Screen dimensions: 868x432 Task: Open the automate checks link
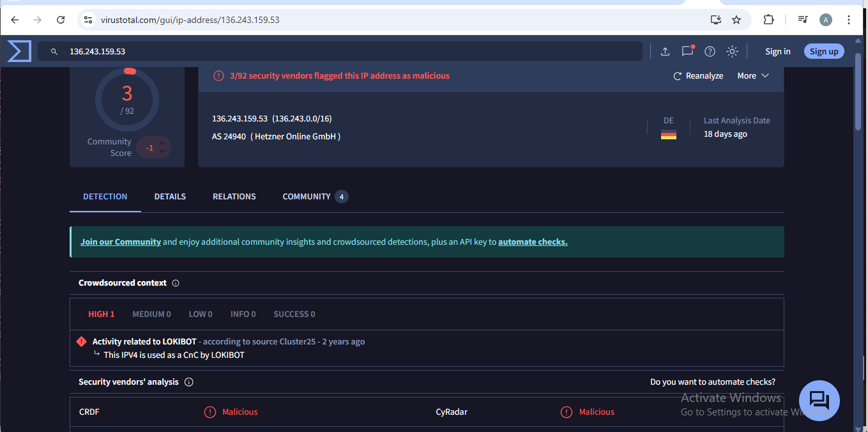pos(533,242)
